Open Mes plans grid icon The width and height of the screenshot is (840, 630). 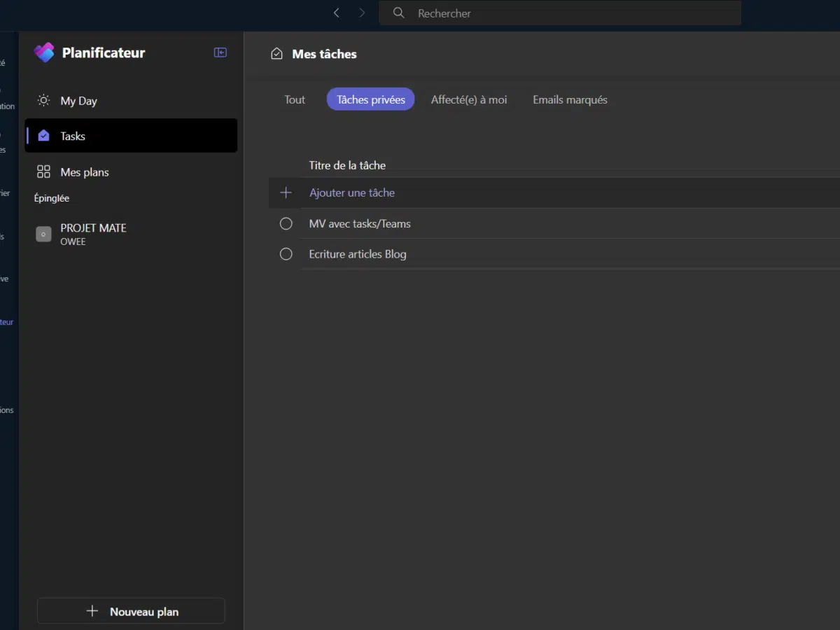43,172
